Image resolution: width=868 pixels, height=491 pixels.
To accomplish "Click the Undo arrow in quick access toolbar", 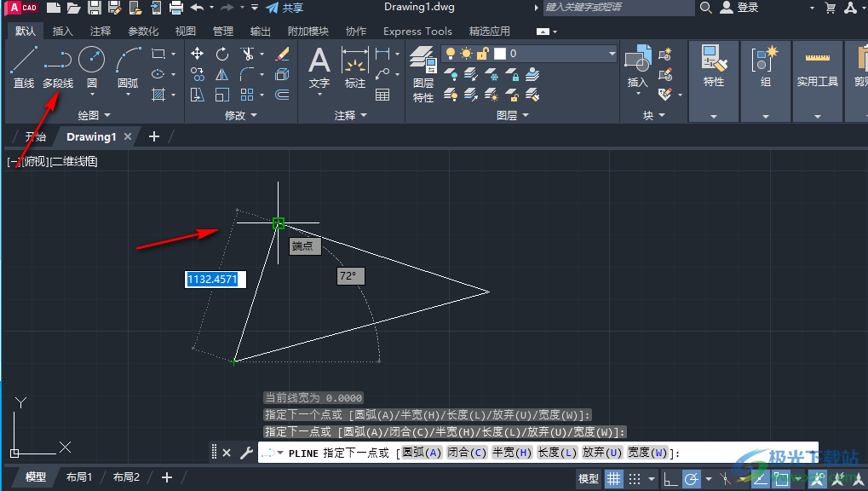I will (x=197, y=8).
